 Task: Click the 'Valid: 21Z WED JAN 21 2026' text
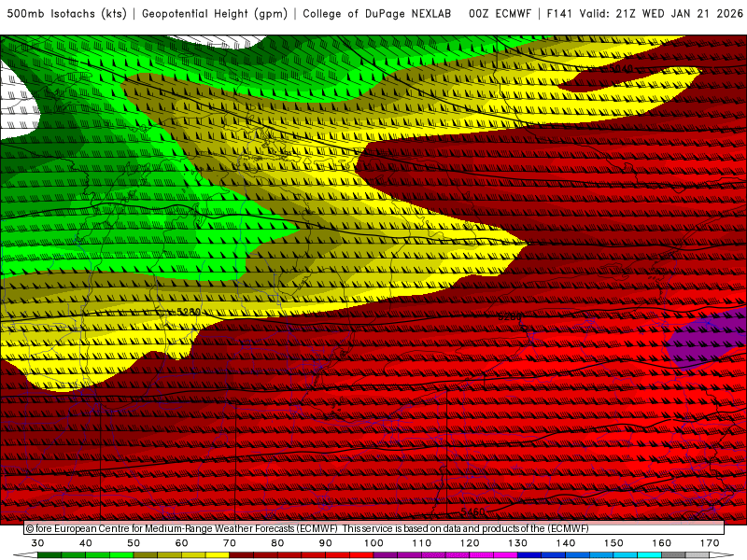pos(661,14)
